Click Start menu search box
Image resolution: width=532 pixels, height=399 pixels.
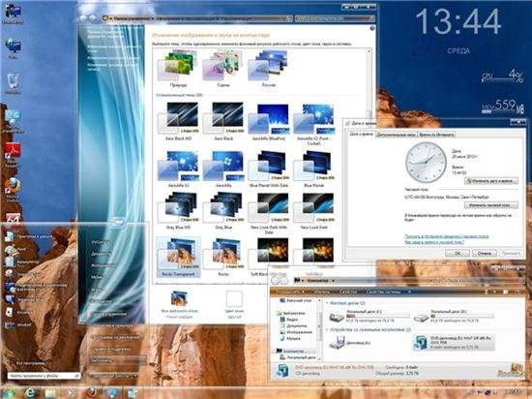[44, 376]
